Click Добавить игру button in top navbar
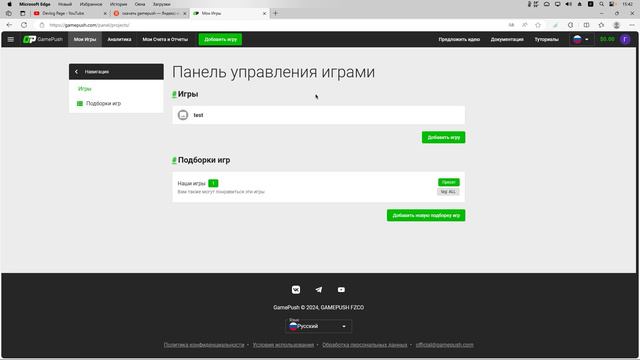The image size is (640, 360). [220, 39]
